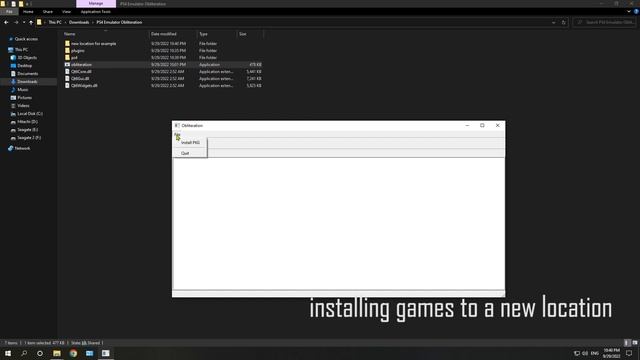Click the Refresh button beside address bar
Viewport: 640px width, 360px height.
(564, 22)
